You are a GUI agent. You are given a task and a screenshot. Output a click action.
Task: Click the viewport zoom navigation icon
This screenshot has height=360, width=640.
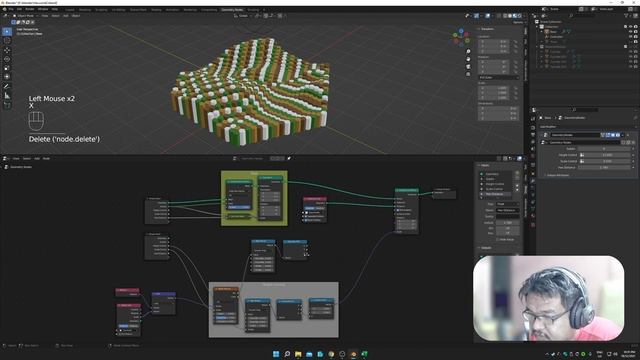pos(468,51)
